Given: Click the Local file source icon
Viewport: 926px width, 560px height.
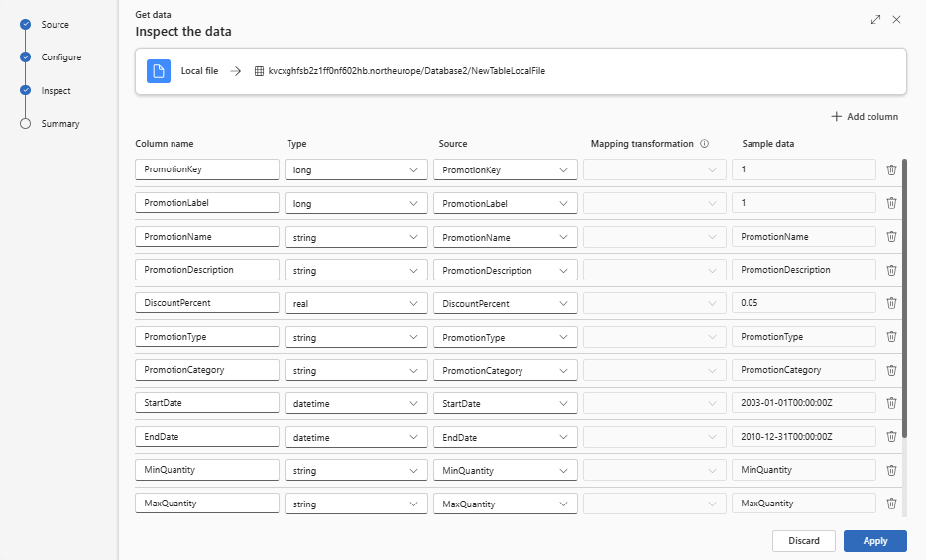Looking at the screenshot, I should tap(159, 71).
